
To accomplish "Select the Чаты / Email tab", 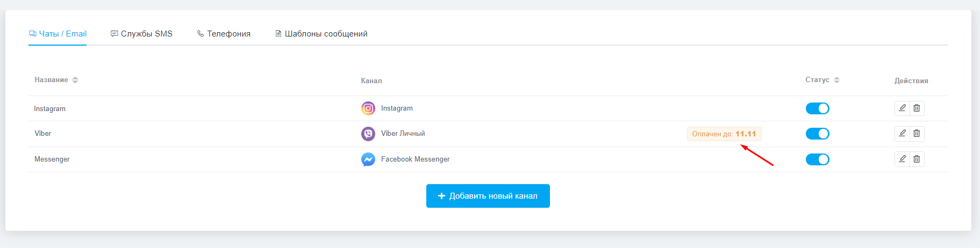I will pos(58,34).
